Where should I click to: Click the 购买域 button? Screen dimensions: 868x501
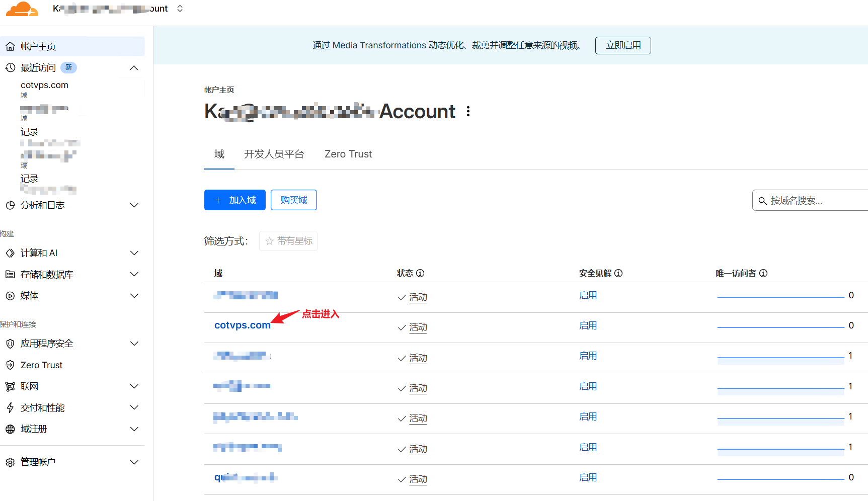click(293, 200)
